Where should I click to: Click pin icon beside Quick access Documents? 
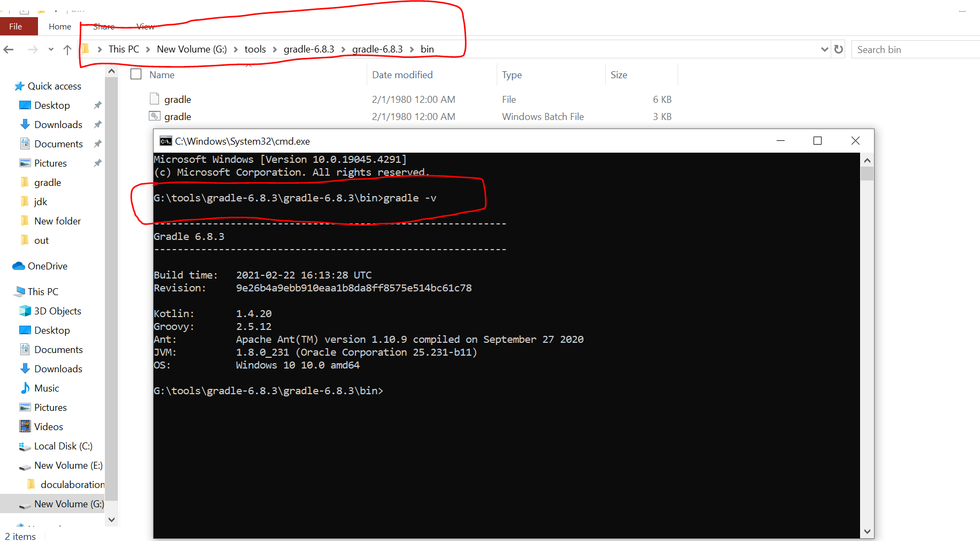click(x=97, y=144)
